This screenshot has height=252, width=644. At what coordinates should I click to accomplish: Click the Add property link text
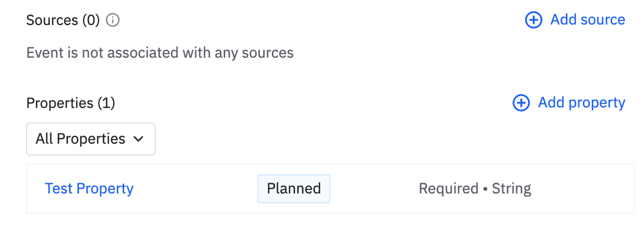coord(582,103)
